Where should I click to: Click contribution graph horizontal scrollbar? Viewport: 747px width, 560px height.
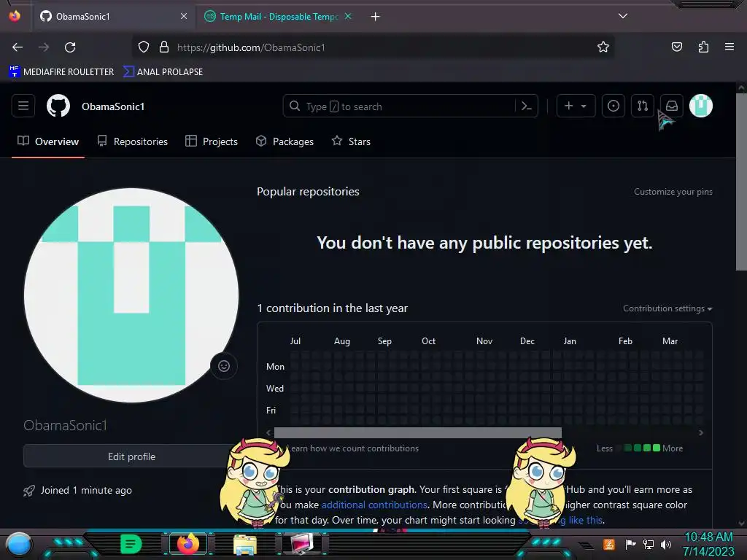tap(418, 432)
